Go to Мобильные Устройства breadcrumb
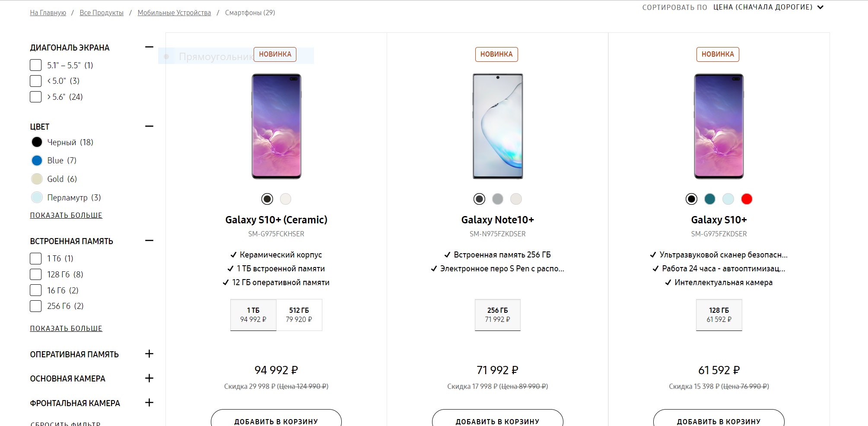This screenshot has width=868, height=426. coord(174,13)
